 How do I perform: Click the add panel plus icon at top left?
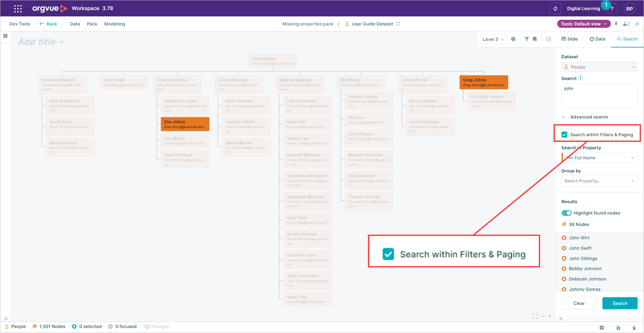(x=5, y=36)
